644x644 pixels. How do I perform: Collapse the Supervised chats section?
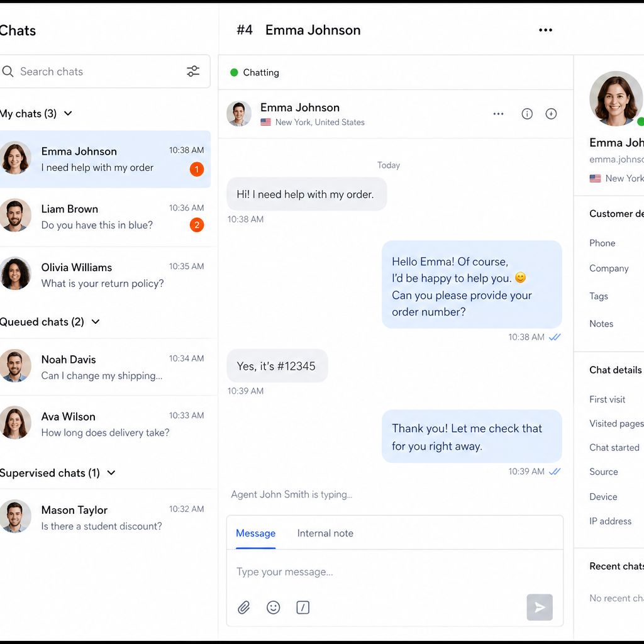(x=111, y=473)
